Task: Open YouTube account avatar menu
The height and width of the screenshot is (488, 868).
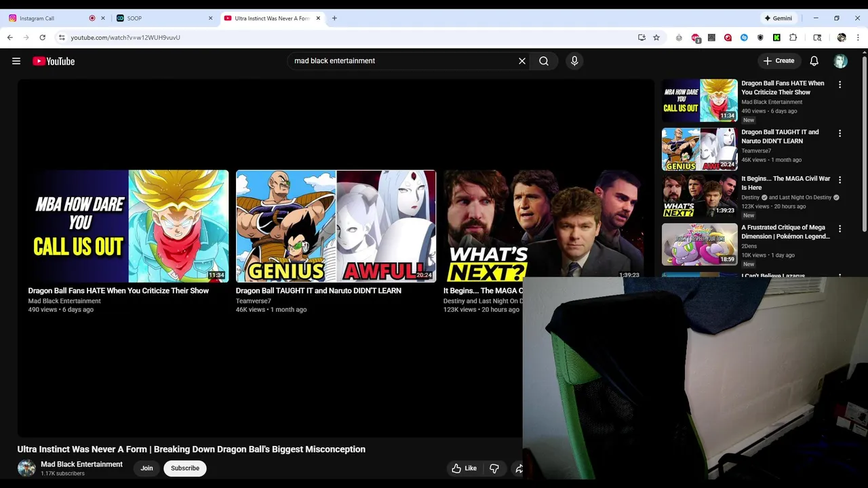Action: (840, 61)
